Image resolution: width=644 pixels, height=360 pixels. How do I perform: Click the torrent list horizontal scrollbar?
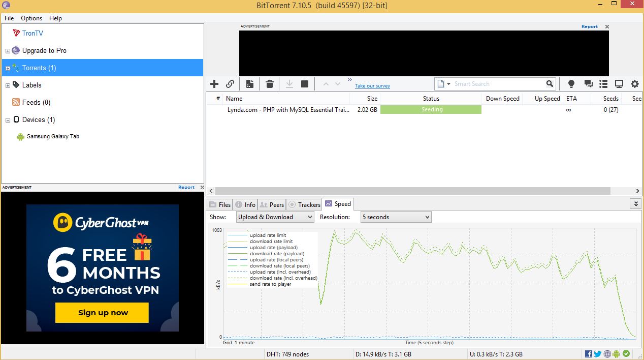tap(414, 191)
